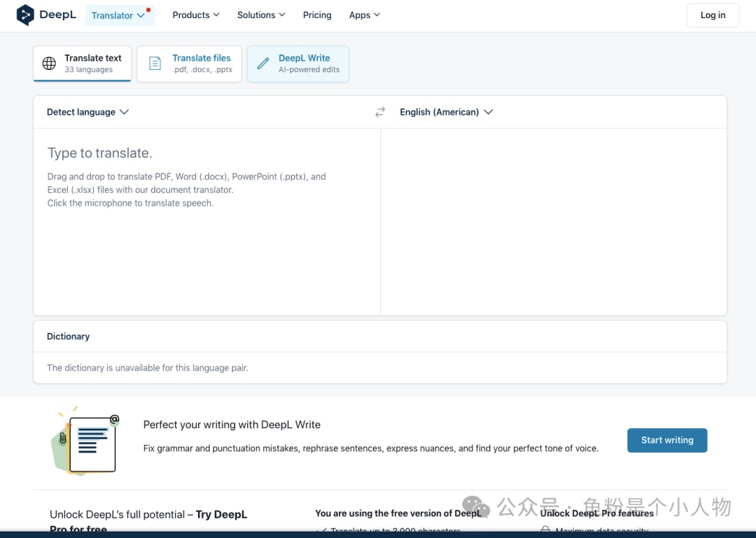Click Perfect your writing with DeepL Write heading
The image size is (756, 538).
[x=232, y=425]
